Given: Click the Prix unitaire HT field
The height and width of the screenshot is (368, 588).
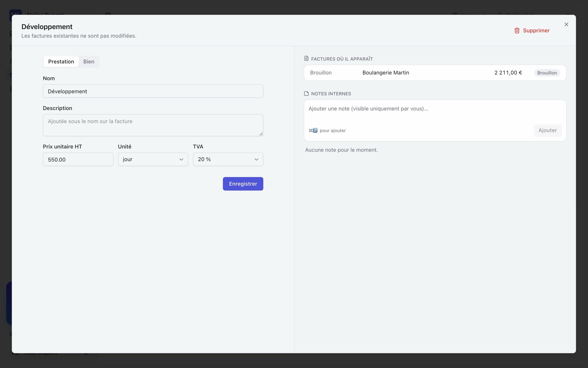Looking at the screenshot, I should (78, 159).
